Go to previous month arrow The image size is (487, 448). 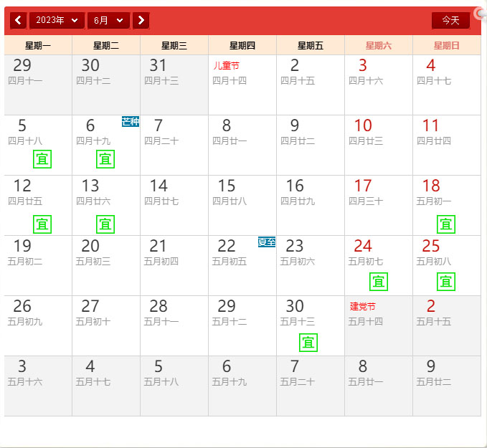pos(18,21)
